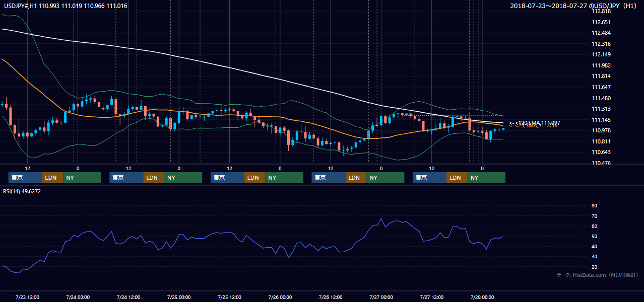Select price level 110.476 on the axis
This screenshot has width=644, height=302.
coord(601,163)
